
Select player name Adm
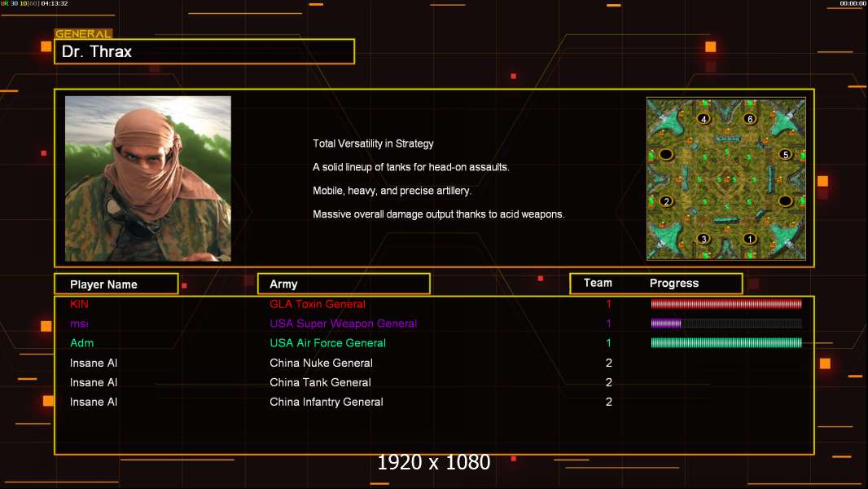82,343
